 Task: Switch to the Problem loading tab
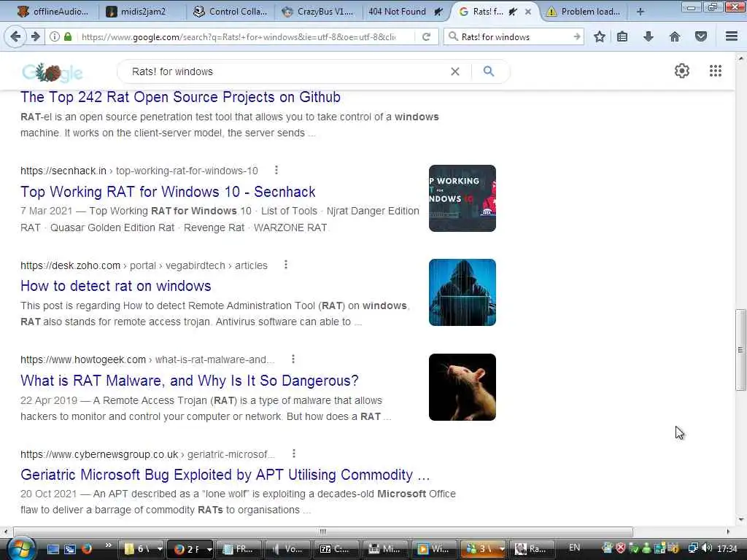click(x=584, y=12)
